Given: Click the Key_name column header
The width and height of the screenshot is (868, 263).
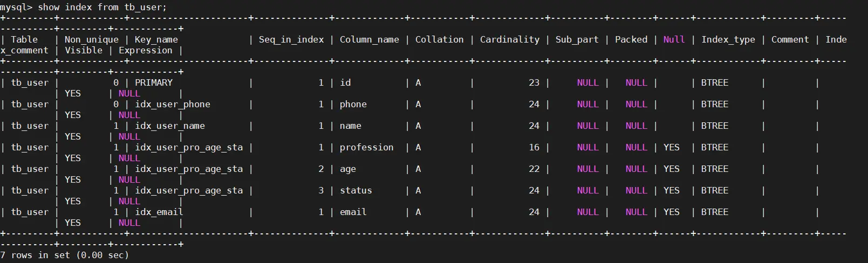Looking at the screenshot, I should [x=156, y=40].
